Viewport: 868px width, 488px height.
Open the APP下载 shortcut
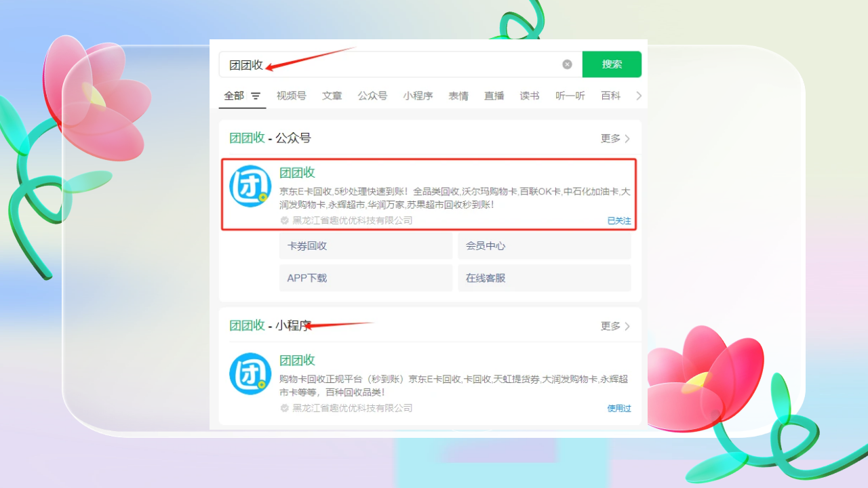click(x=366, y=278)
